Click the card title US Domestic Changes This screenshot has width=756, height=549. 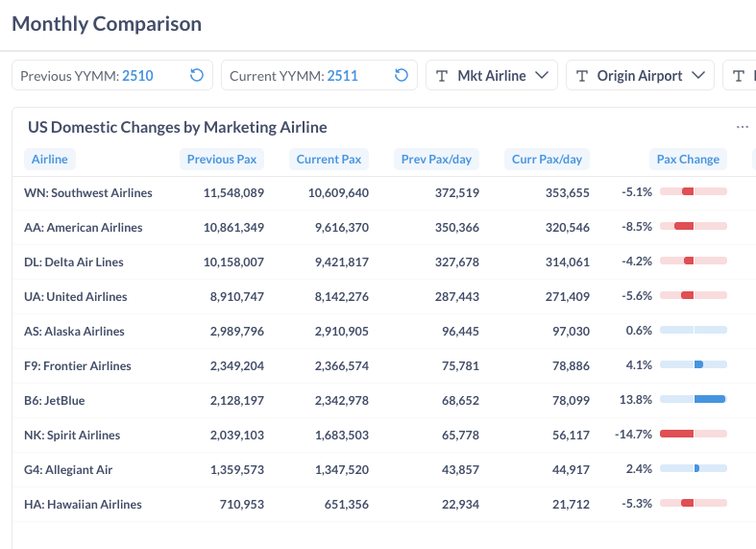(x=177, y=127)
